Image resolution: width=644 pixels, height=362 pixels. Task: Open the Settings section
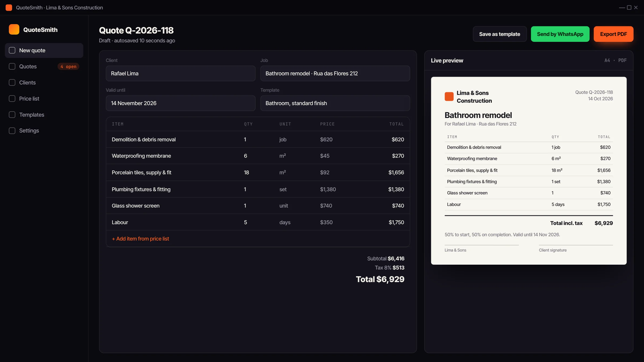click(x=44, y=131)
